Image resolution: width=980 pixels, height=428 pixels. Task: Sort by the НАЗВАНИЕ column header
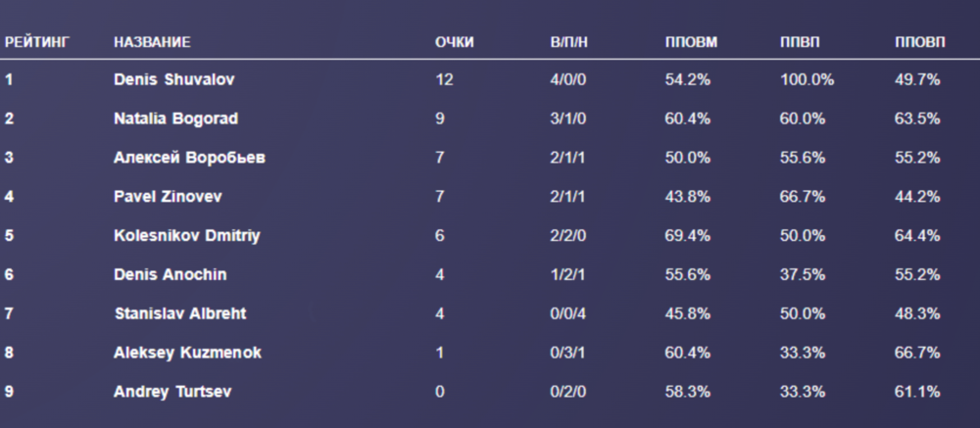[x=152, y=42]
